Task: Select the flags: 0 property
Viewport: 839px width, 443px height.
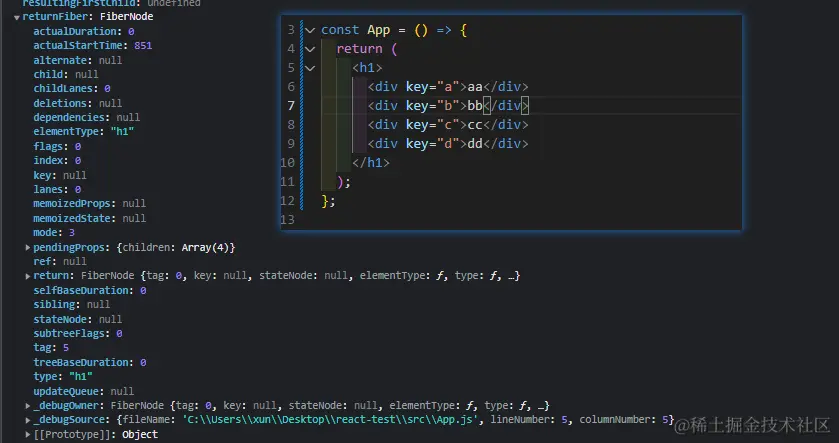Action: pos(57,146)
